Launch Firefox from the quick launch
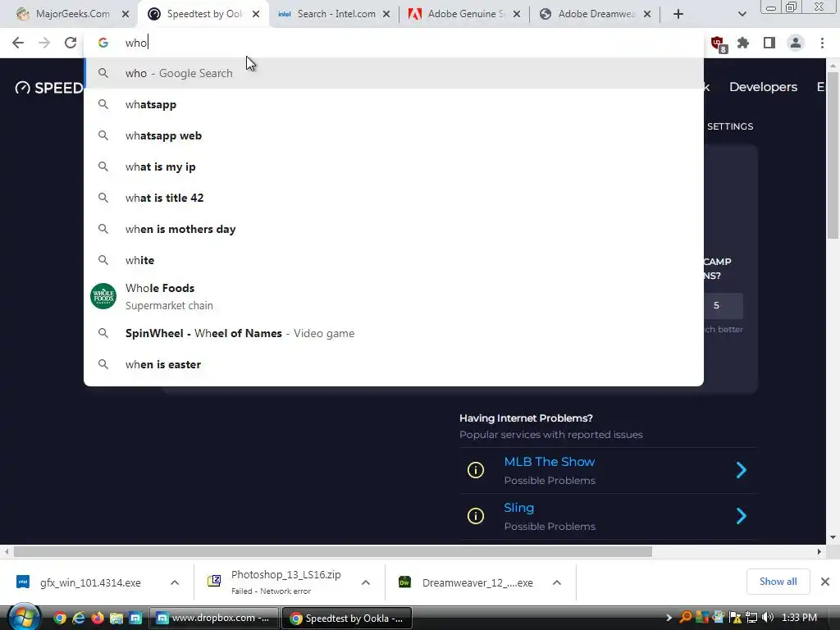 click(98, 619)
